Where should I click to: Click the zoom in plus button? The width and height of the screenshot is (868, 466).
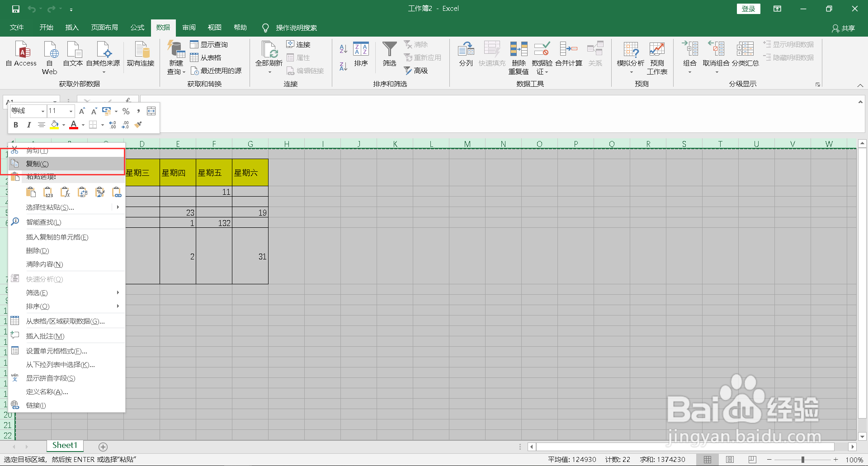tap(836, 459)
